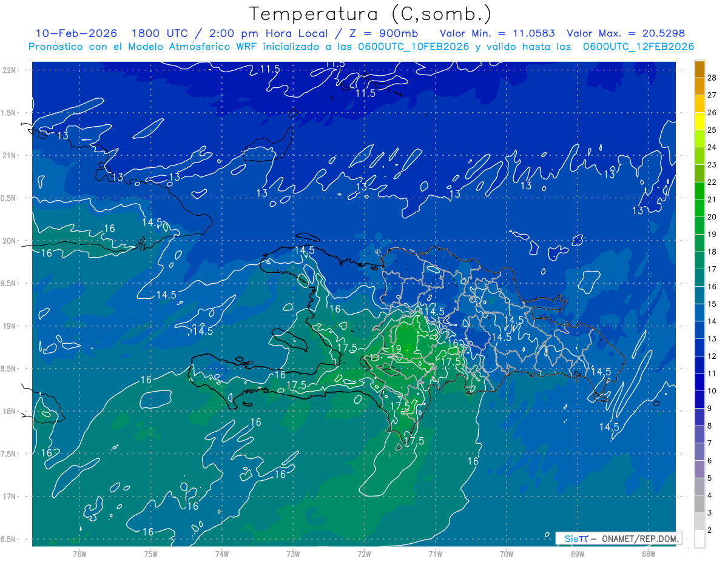The width and height of the screenshot is (728, 562).
Task: Click the "20N" latitude axis label
Action: click(x=10, y=241)
